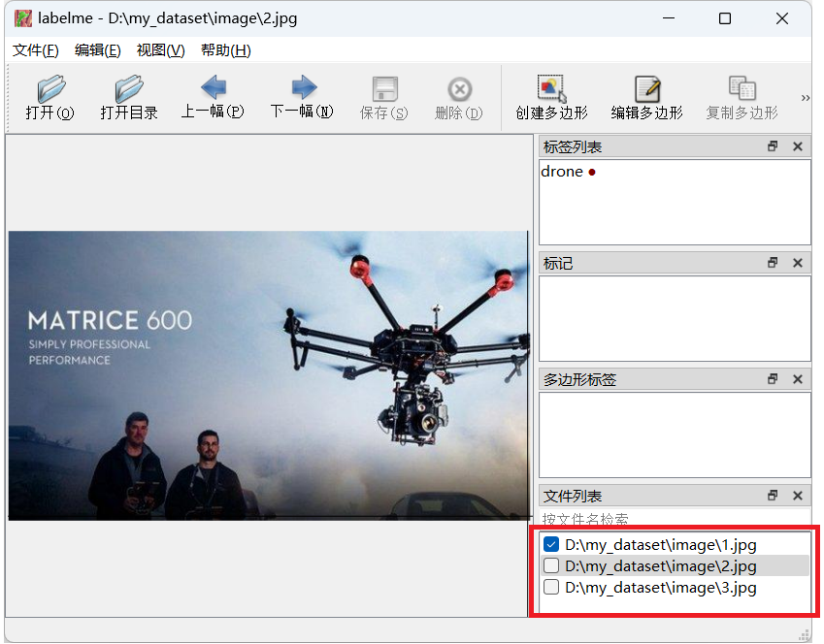Open the 编辑(E) menu
The width and height of the screenshot is (824, 644).
click(98, 50)
